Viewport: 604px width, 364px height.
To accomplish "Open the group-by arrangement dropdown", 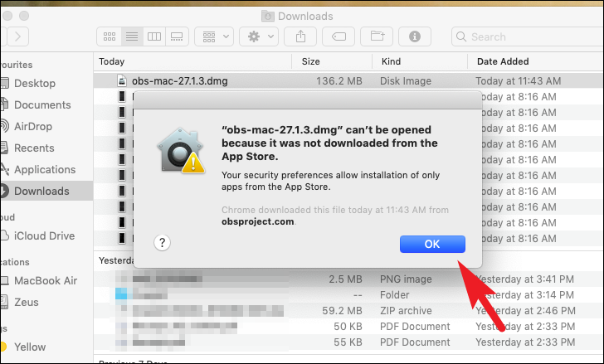I will (214, 36).
